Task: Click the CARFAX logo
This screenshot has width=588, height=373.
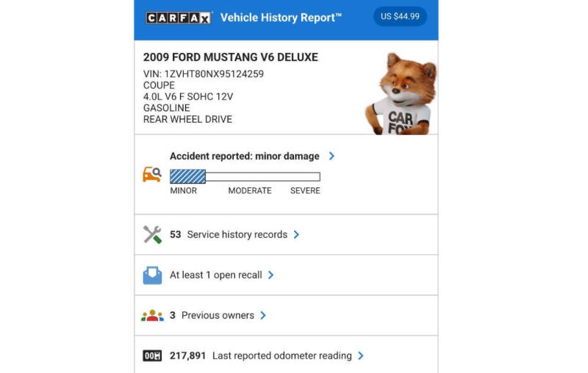Action: [179, 18]
